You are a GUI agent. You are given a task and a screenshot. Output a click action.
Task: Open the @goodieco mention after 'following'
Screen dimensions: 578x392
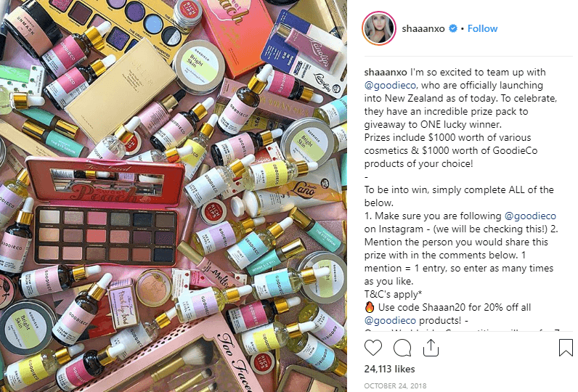tap(530, 216)
